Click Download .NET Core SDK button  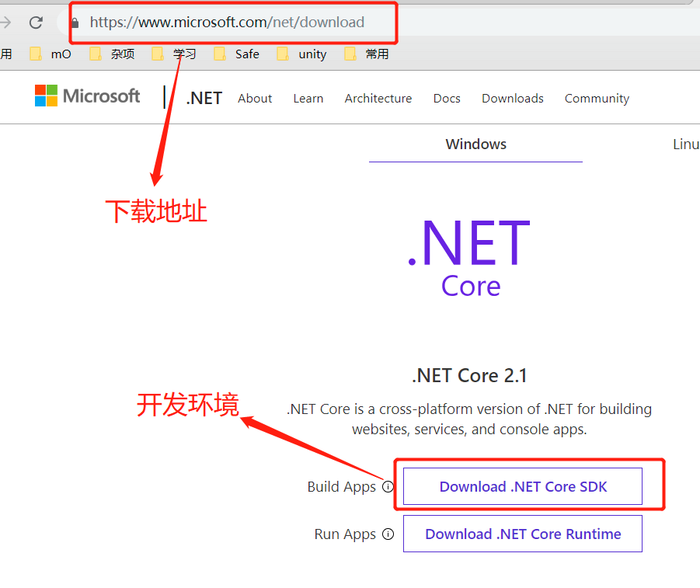pos(523,486)
